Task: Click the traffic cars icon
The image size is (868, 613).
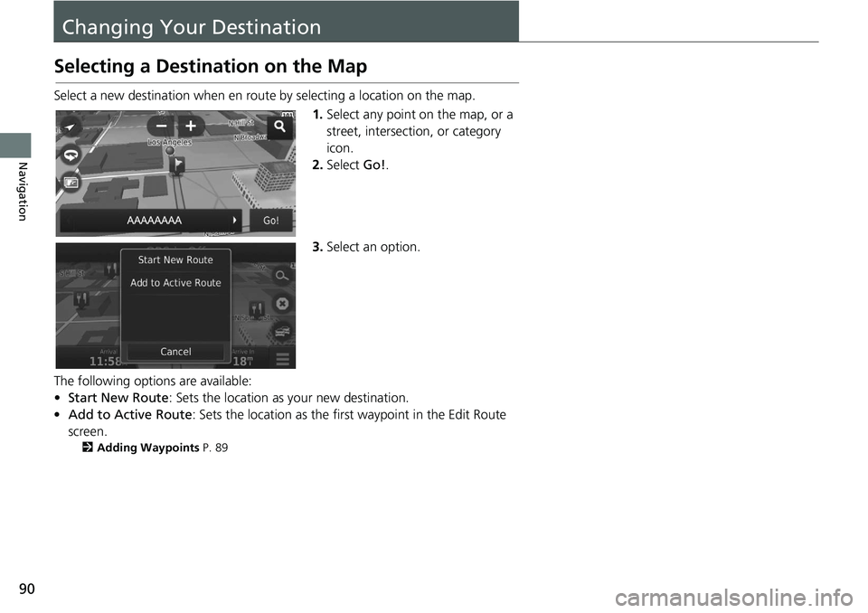Action: click(x=282, y=331)
